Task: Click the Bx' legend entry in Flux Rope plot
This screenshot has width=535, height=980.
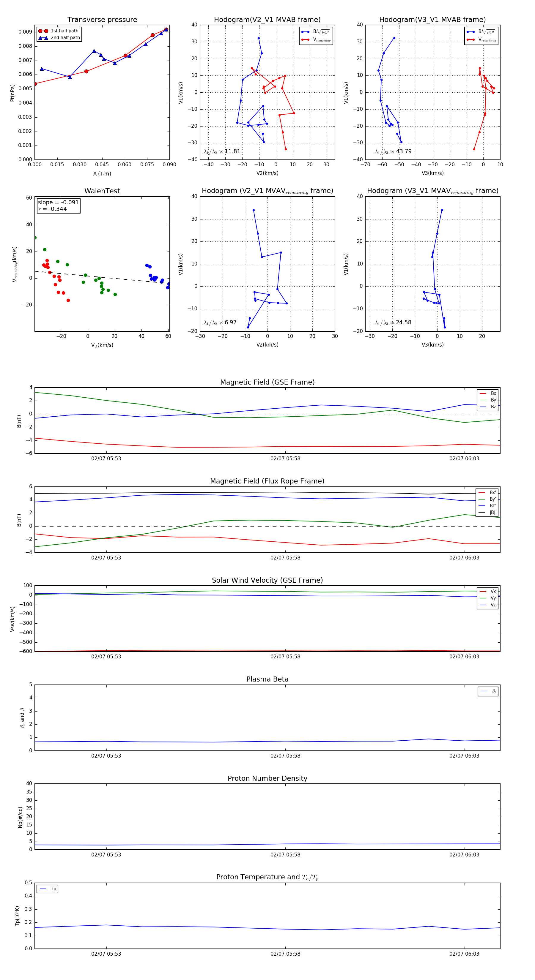Action: pos(487,492)
